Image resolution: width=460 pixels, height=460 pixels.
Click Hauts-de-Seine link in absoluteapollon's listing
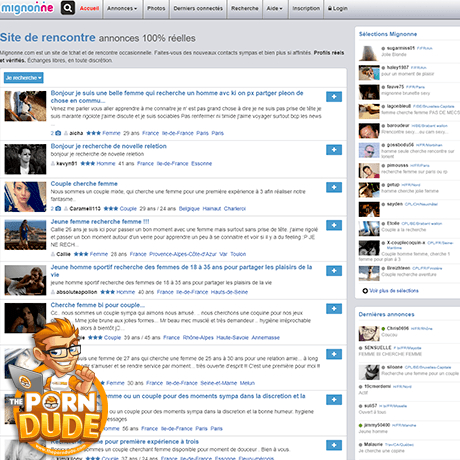click(x=229, y=292)
